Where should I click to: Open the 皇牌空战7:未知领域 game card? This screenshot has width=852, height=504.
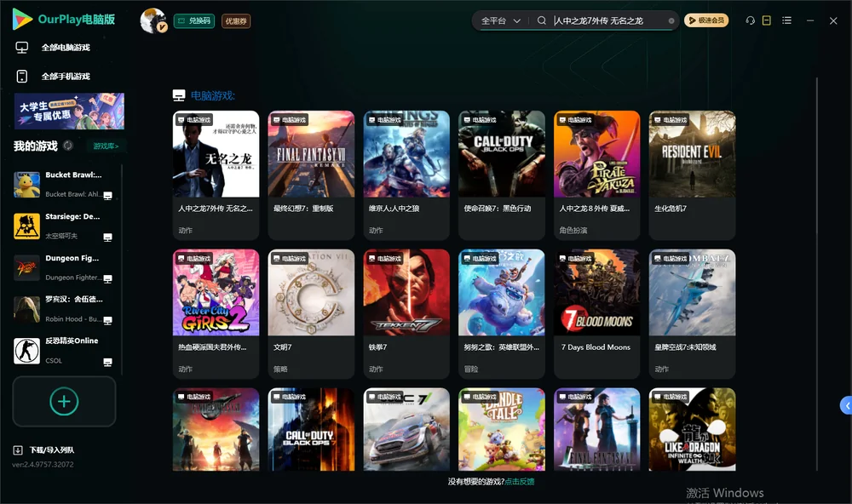(692, 313)
